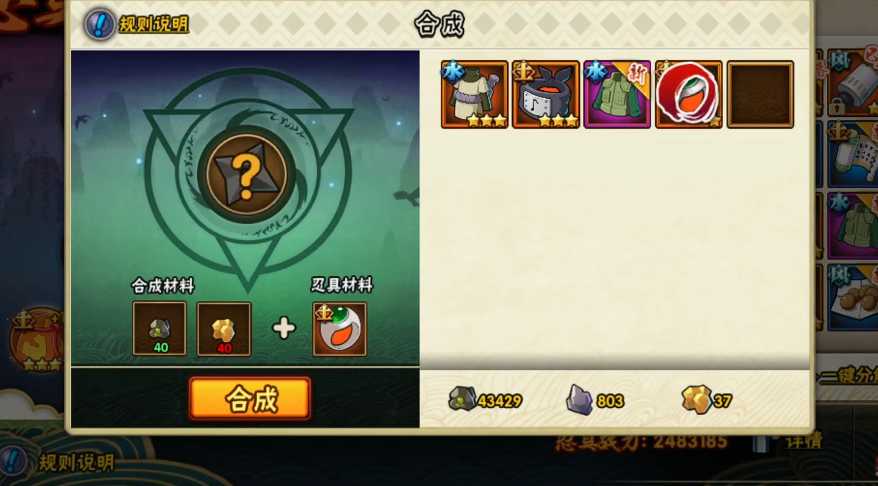
Task: Select the gold headband ninja tool
Action: pyautogui.click(x=546, y=95)
